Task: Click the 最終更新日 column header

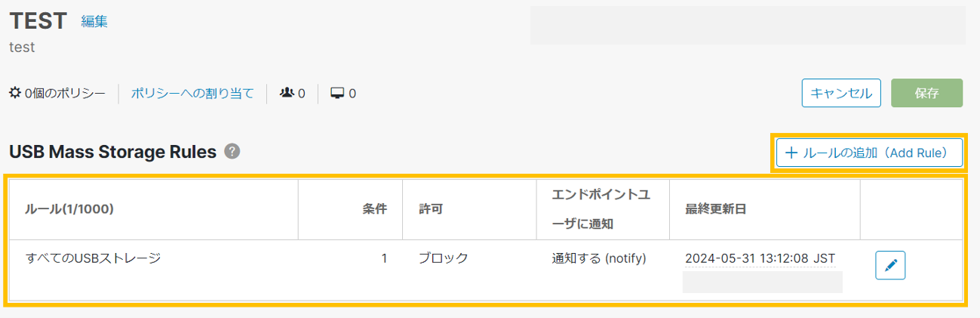Action: click(x=716, y=209)
